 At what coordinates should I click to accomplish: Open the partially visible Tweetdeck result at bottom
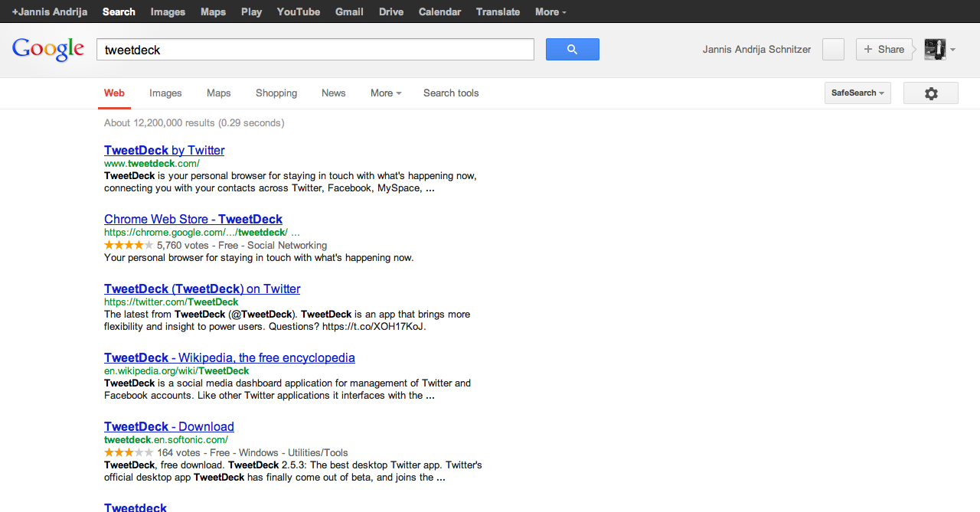pyautogui.click(x=136, y=507)
